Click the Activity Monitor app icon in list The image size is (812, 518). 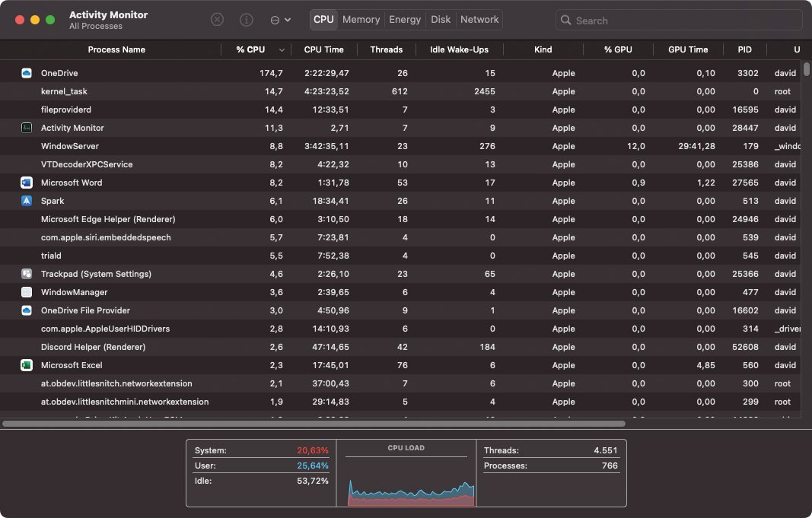[x=27, y=128]
